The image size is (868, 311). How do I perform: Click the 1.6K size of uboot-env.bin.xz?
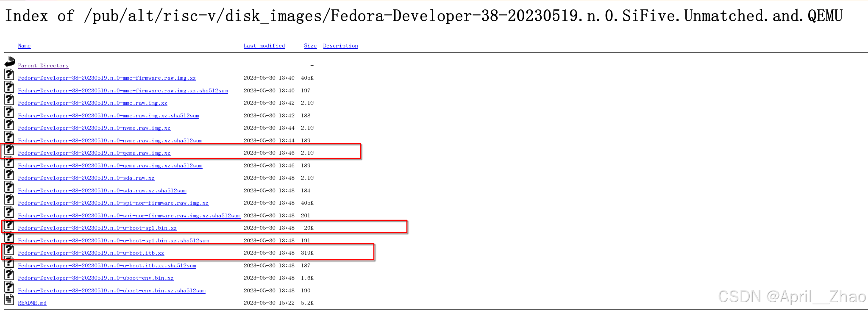307,278
